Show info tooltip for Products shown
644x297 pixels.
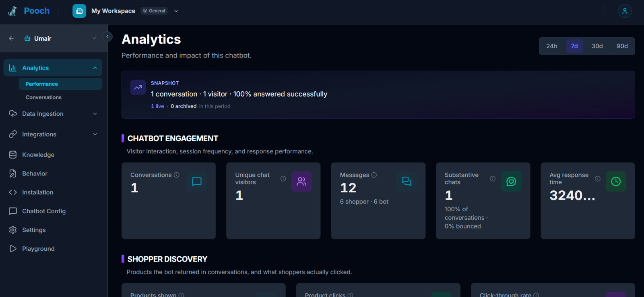pyautogui.click(x=182, y=295)
